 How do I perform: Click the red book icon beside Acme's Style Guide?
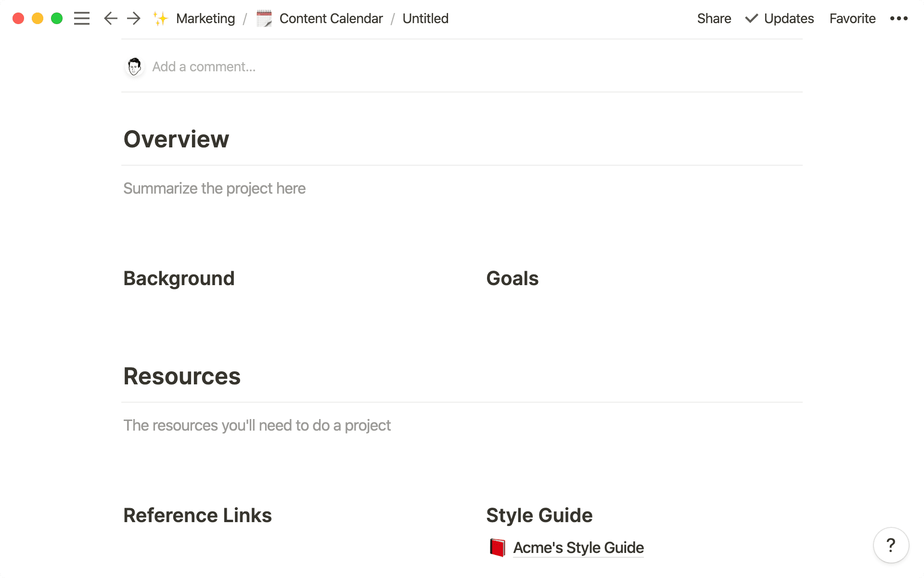point(497,548)
